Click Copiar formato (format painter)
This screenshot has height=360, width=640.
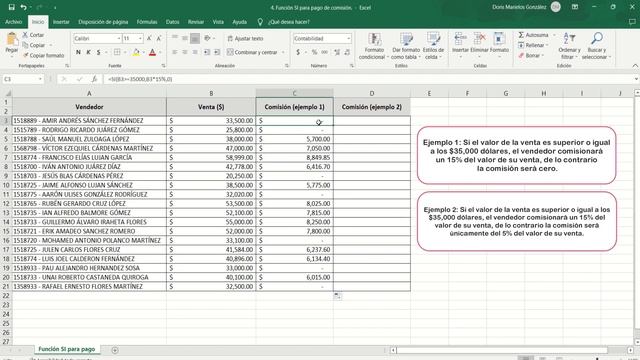click(43, 55)
